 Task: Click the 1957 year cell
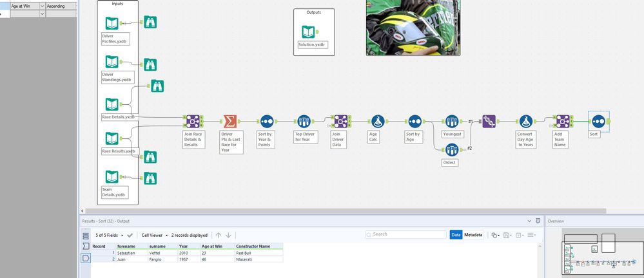click(189, 259)
